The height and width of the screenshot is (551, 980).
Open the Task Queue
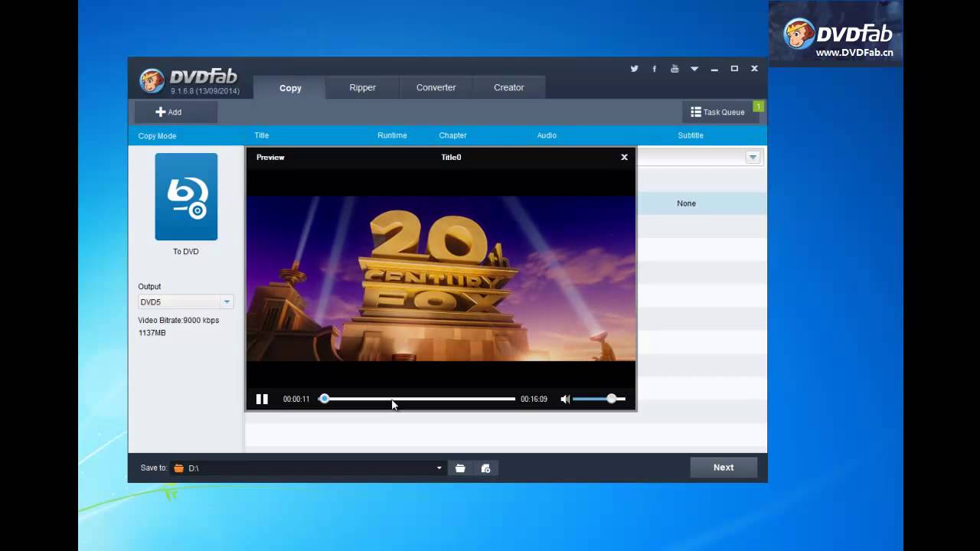(720, 112)
